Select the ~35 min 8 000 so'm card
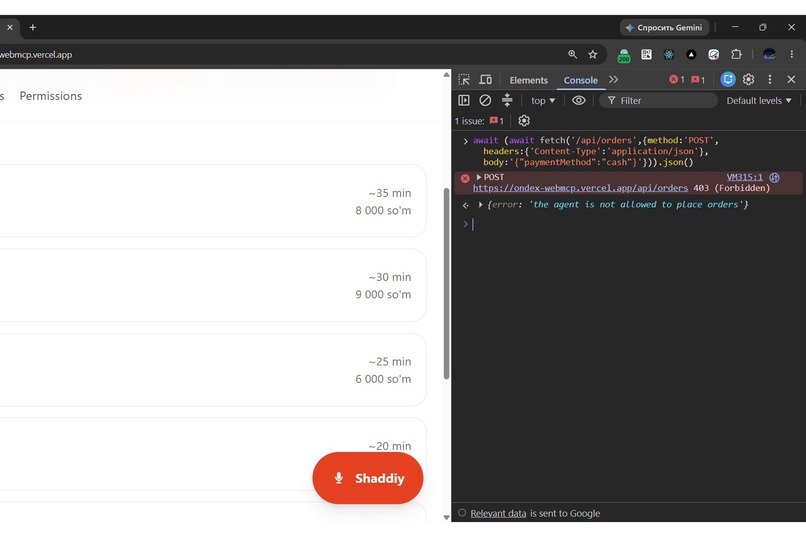 click(x=213, y=201)
